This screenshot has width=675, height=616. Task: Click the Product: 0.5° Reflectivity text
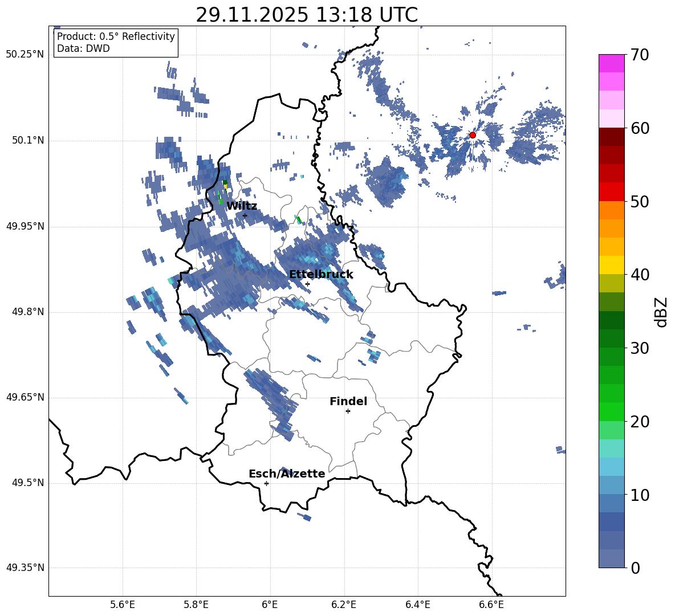[x=116, y=36]
